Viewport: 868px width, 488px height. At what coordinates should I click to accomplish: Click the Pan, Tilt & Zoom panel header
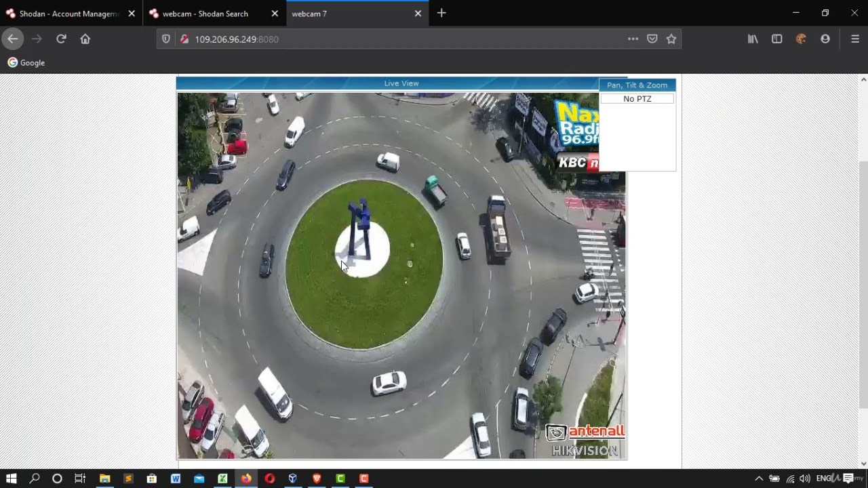pyautogui.click(x=637, y=85)
